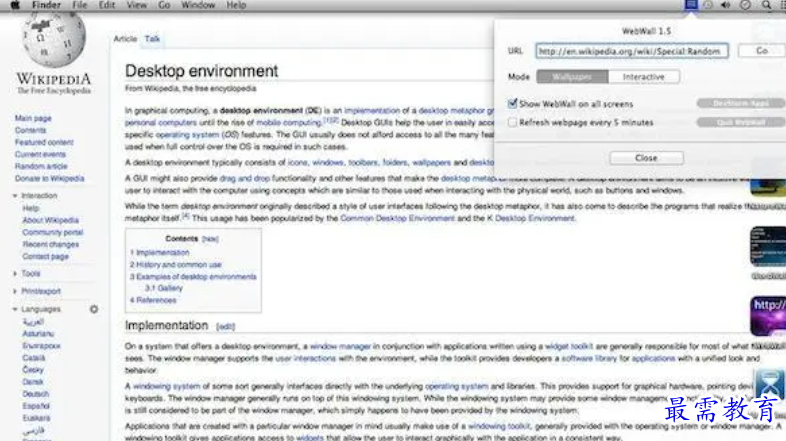Select Català language link
Viewport: 786px width, 441px height.
point(34,358)
